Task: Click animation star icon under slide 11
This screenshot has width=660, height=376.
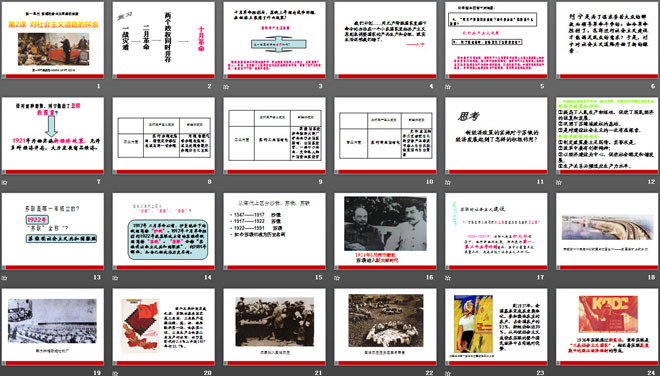Action: coord(448,182)
